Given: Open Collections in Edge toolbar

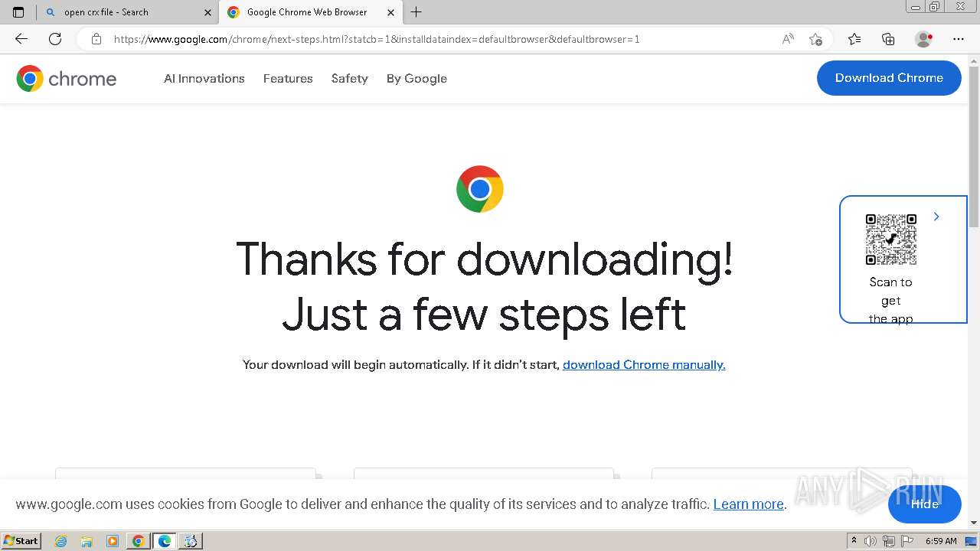Looking at the screenshot, I should coord(888,39).
